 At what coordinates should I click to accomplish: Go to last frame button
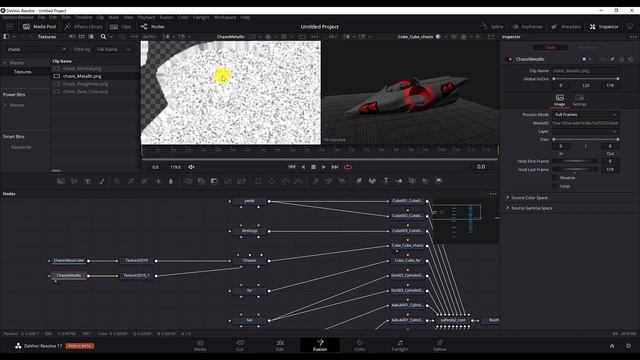(x=335, y=167)
